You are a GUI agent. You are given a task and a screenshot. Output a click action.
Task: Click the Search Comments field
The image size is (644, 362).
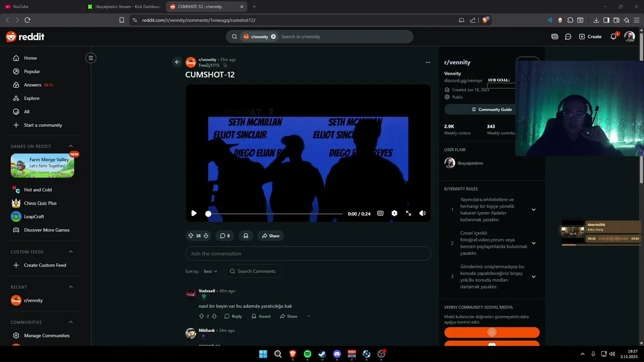tap(253, 271)
